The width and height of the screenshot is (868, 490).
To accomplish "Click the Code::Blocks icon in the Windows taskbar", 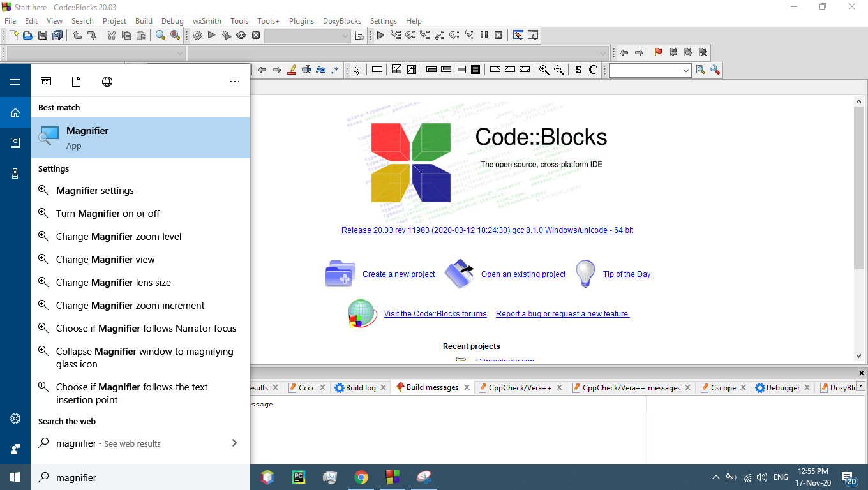I will coord(393,477).
